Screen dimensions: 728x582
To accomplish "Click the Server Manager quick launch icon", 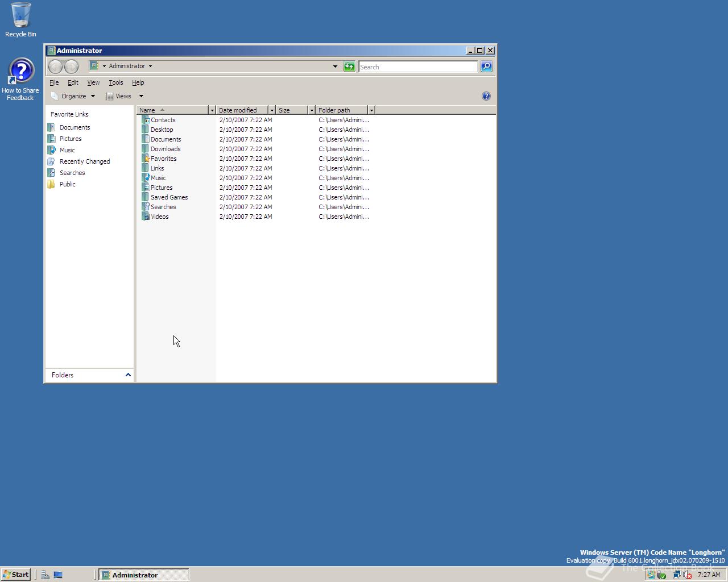I will tap(45, 575).
